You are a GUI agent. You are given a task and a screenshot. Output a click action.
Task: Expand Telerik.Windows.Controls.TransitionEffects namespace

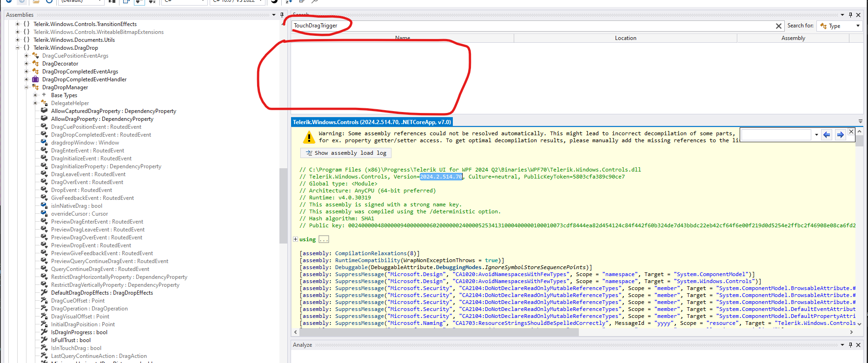click(x=18, y=24)
